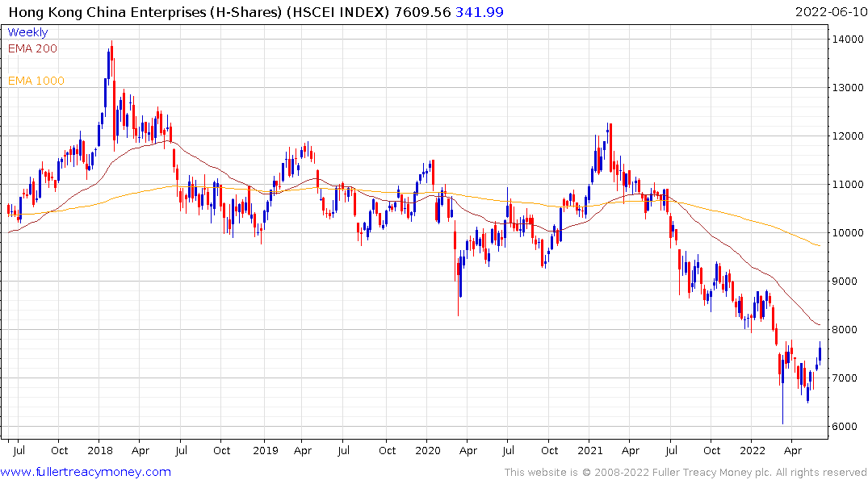
Task: Click the 11000 price axis label
Action: click(848, 184)
